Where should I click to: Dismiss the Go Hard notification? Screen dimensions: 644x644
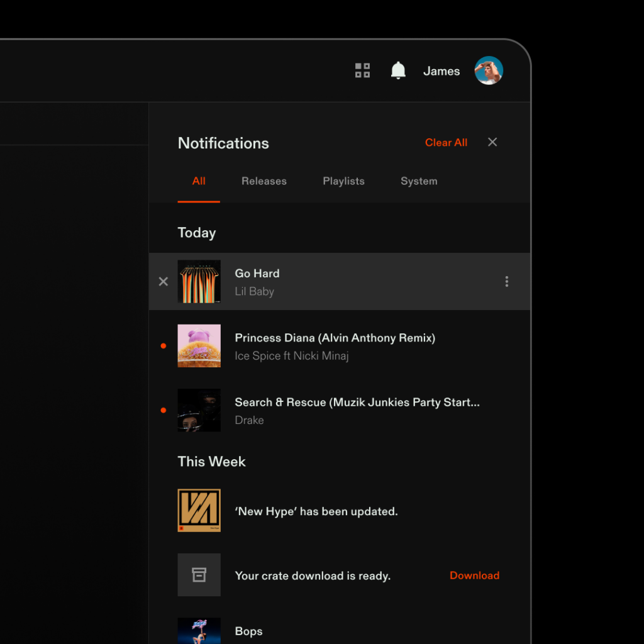point(164,282)
